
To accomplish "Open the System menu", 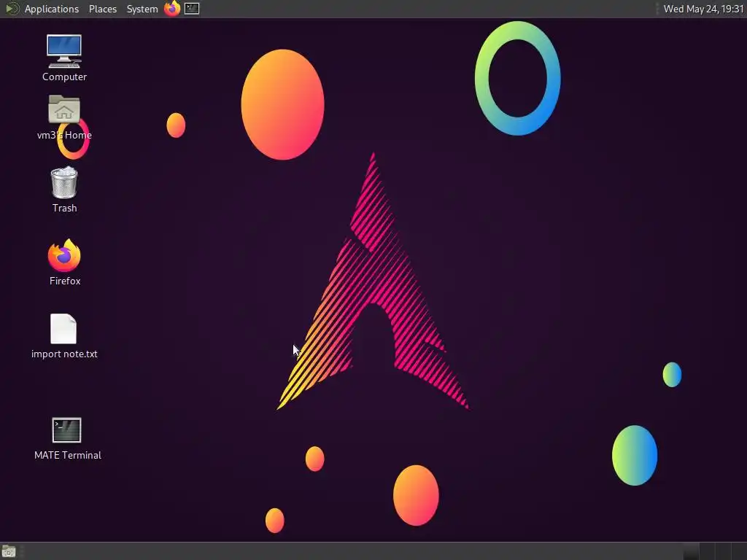I will pyautogui.click(x=142, y=9).
